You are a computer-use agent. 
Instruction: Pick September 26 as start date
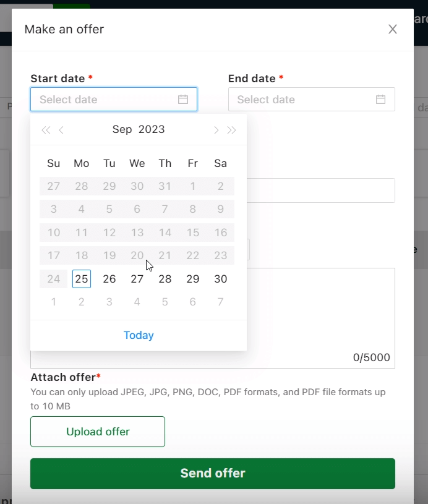tap(109, 279)
